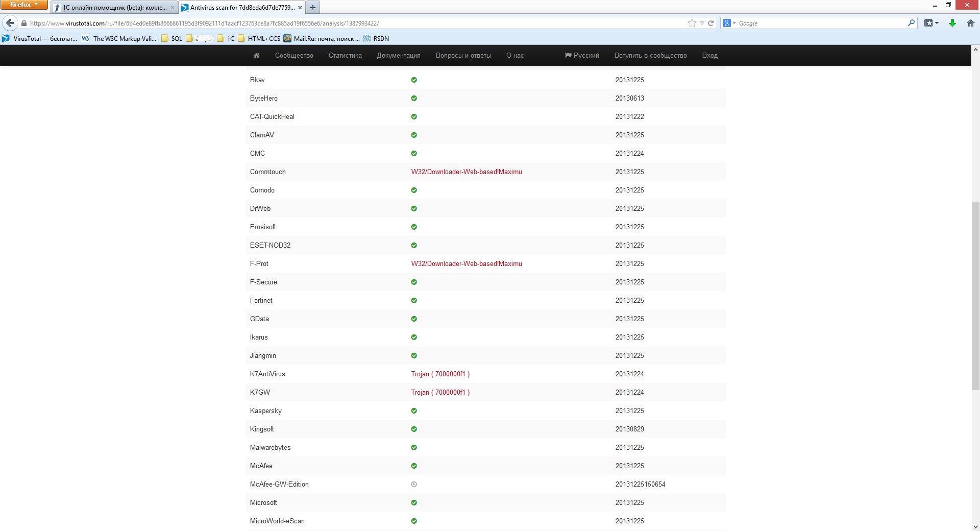Viewport: 980px width, 531px height.
Task: Open a new tab with plus button
Action: 313,7
